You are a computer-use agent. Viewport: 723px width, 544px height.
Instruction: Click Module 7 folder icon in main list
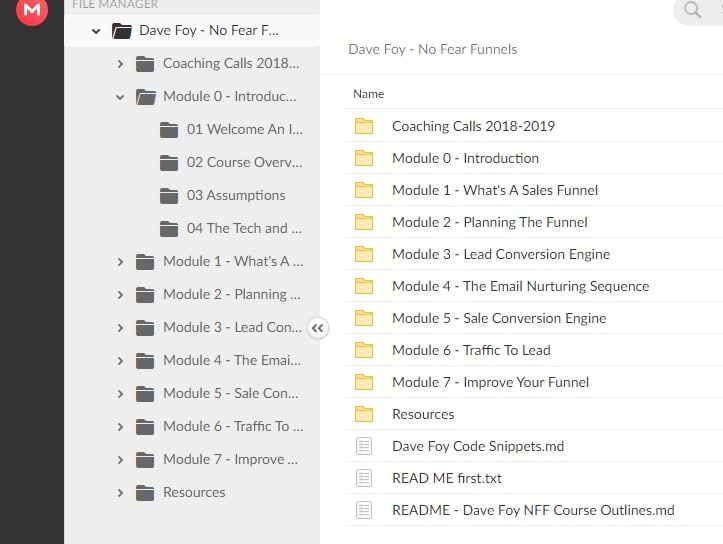364,382
